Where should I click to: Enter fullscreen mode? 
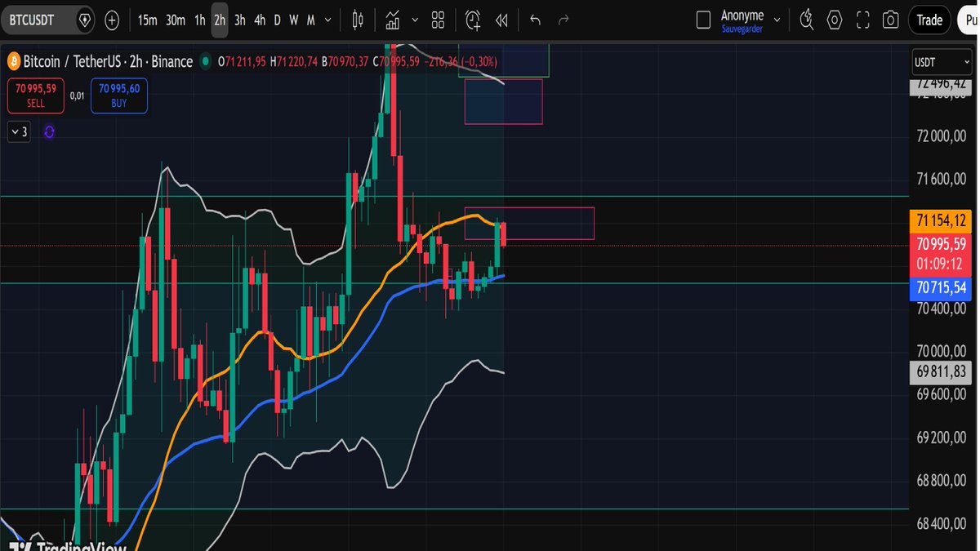[x=863, y=20]
